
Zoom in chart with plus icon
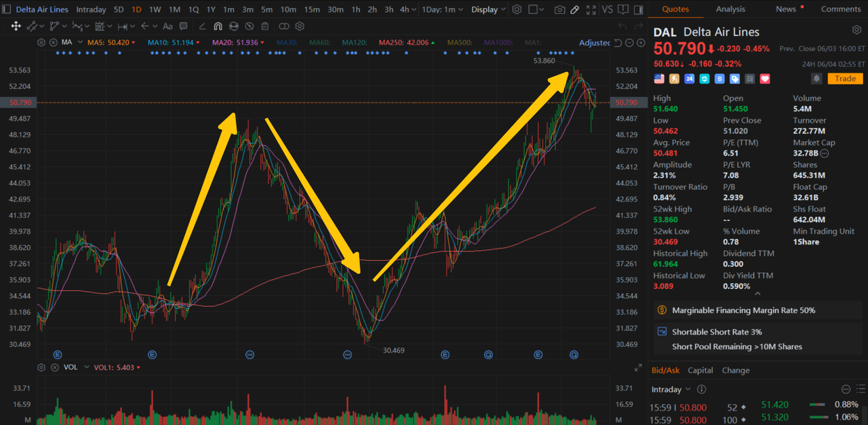point(641,43)
